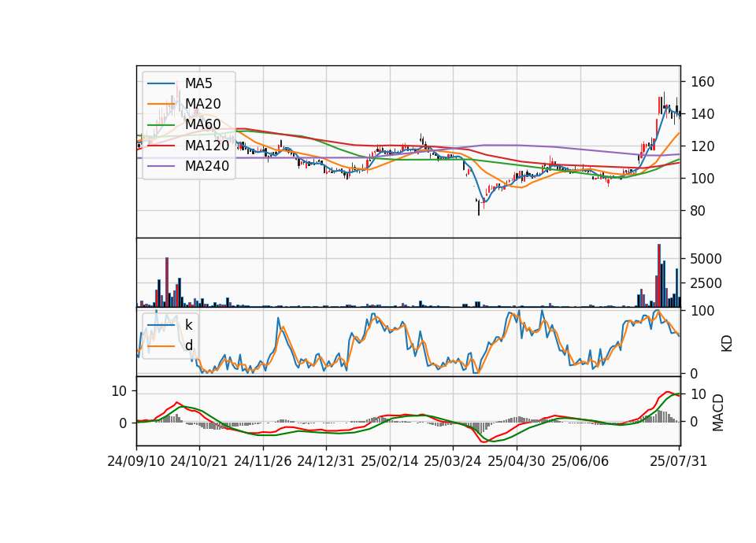Click the MA240 legend entry
The width and height of the screenshot is (756, 543).
(x=188, y=166)
